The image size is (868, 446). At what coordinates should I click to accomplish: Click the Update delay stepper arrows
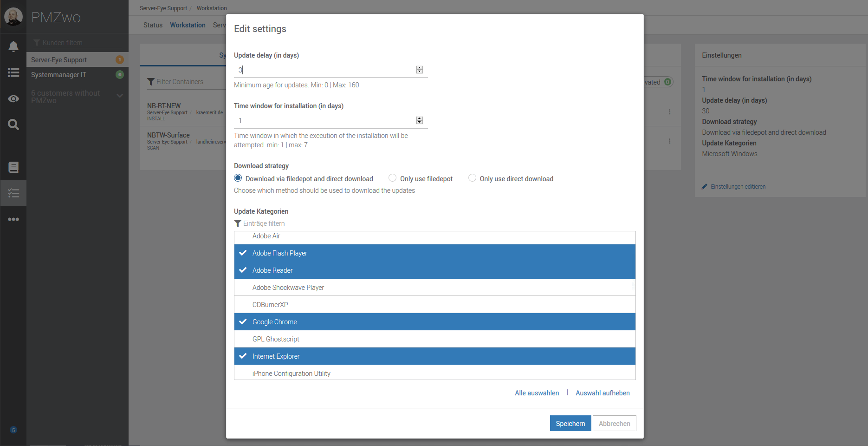pyautogui.click(x=419, y=70)
